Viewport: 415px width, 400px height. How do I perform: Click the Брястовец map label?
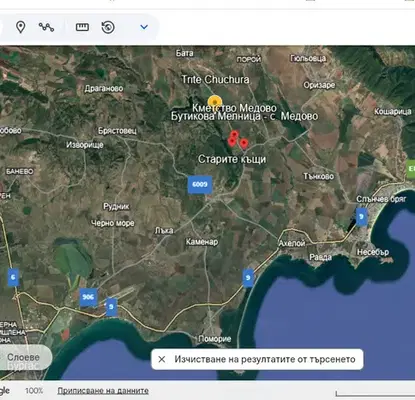click(117, 131)
